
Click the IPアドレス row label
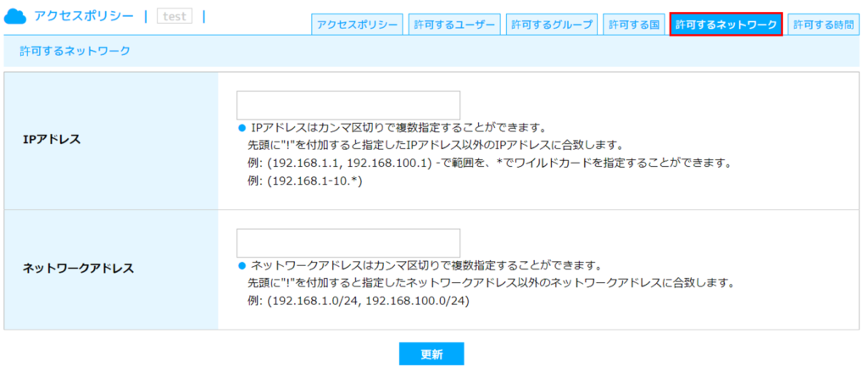(x=52, y=140)
